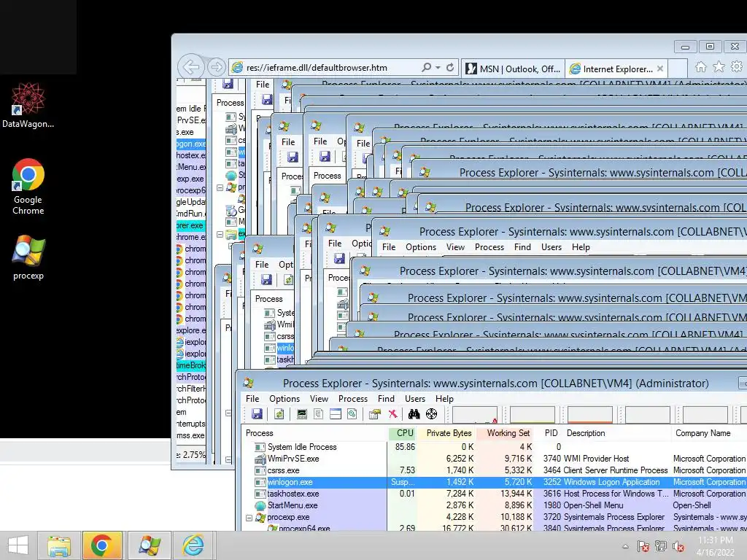Click the Google Chrome desktop shortcut
The image size is (747, 560).
28,186
